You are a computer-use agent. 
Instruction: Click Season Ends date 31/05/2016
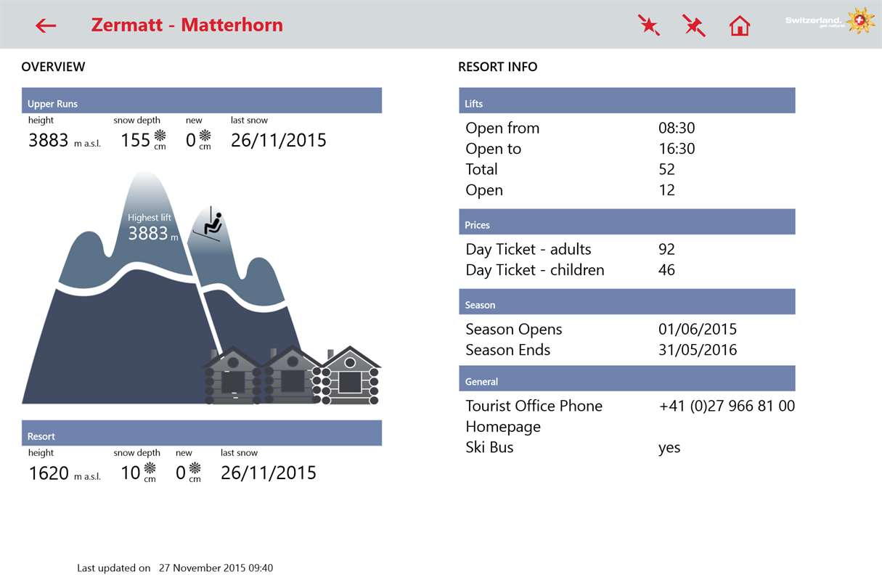point(698,350)
